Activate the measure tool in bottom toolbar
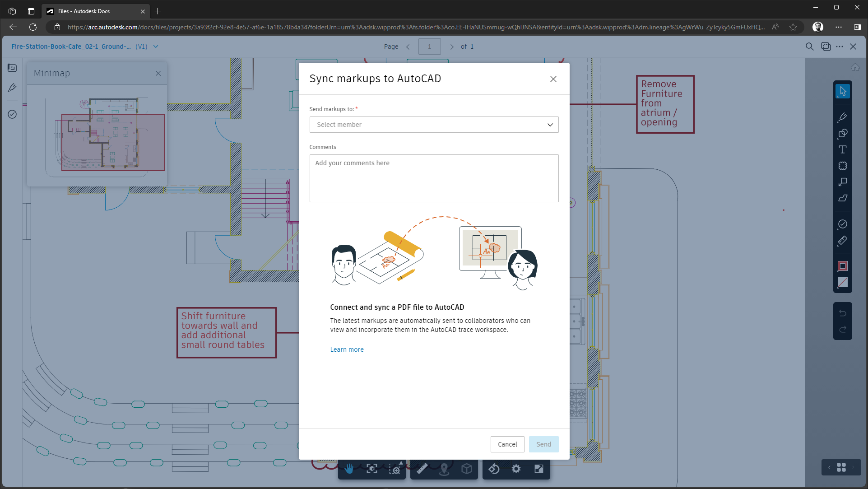Screen dimensions: 868x489 point(422,469)
